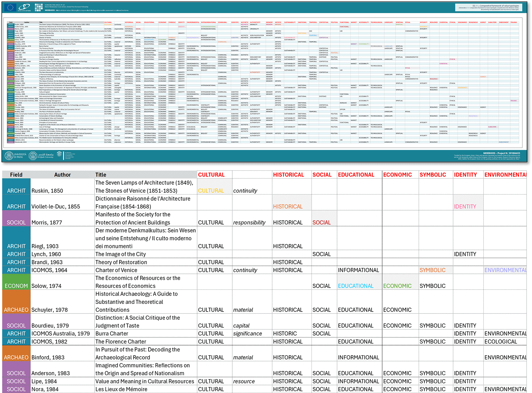Click the Marie Curie Actions logo
Viewport: 532px width, 393px height.
pos(24,8)
